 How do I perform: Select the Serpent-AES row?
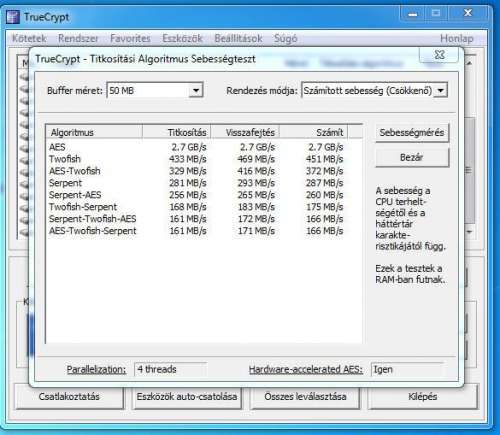(196, 195)
